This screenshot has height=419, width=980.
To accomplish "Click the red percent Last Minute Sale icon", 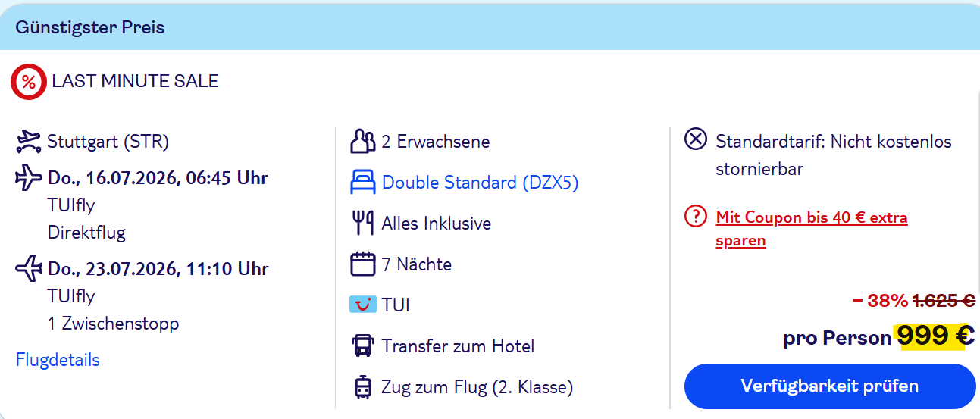I will tap(29, 82).
